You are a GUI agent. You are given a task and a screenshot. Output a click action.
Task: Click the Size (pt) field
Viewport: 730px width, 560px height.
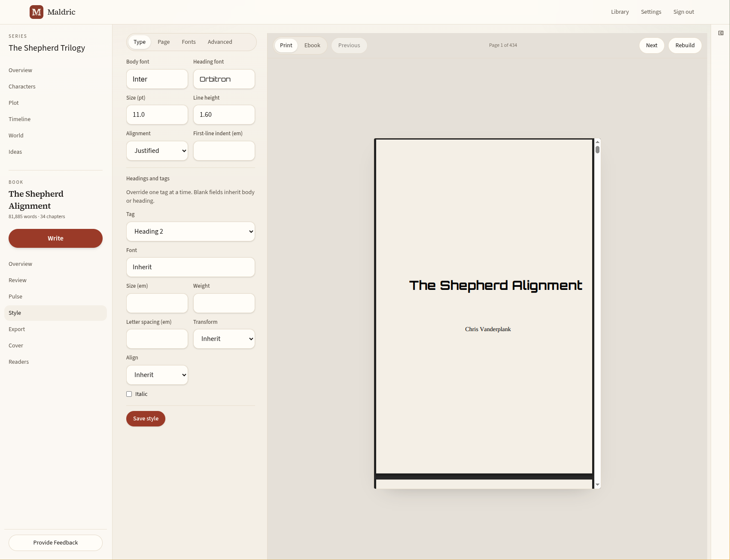pos(157,115)
